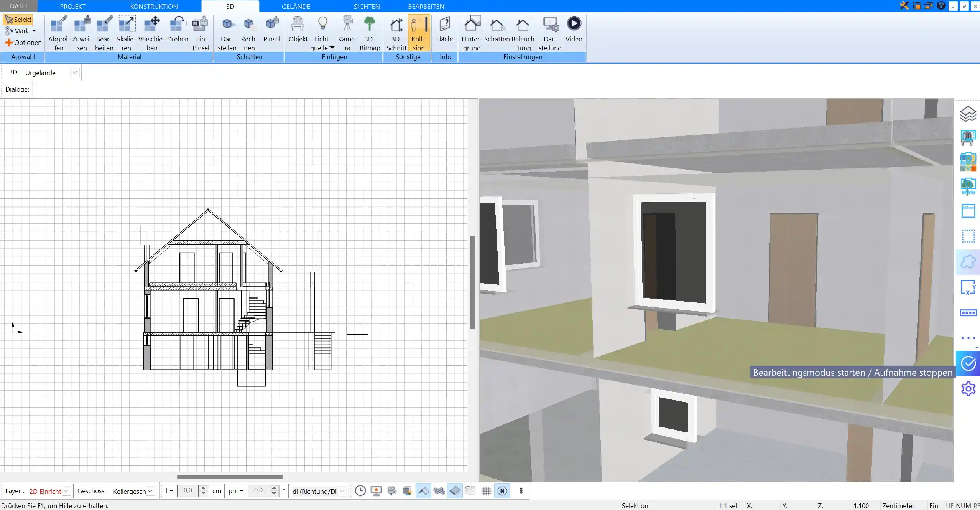The image size is (980, 510).
Task: Open the Layer 2D Einrichtung dropdown
Action: (66, 491)
